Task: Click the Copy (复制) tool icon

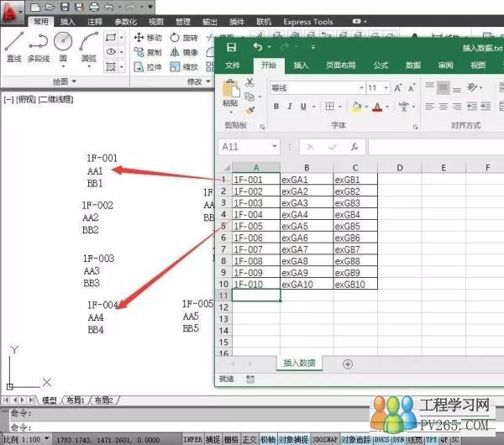Action: 139,52
